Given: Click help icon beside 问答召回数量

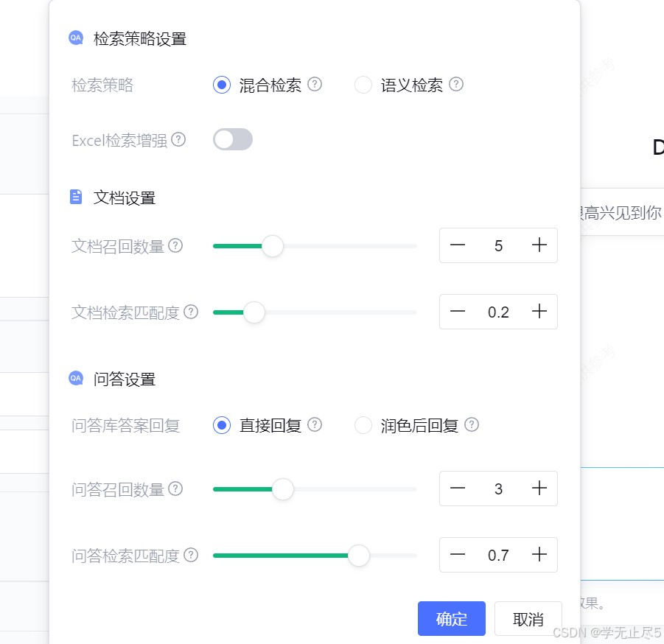Looking at the screenshot, I should (175, 489).
